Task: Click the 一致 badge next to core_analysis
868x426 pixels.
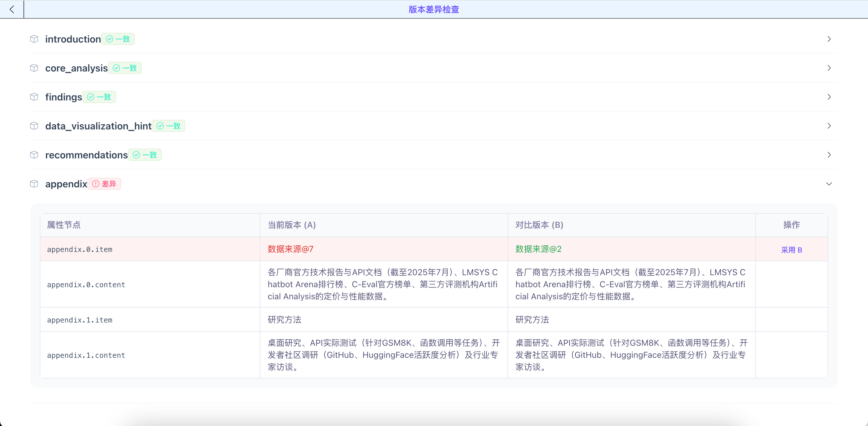Action: (125, 68)
